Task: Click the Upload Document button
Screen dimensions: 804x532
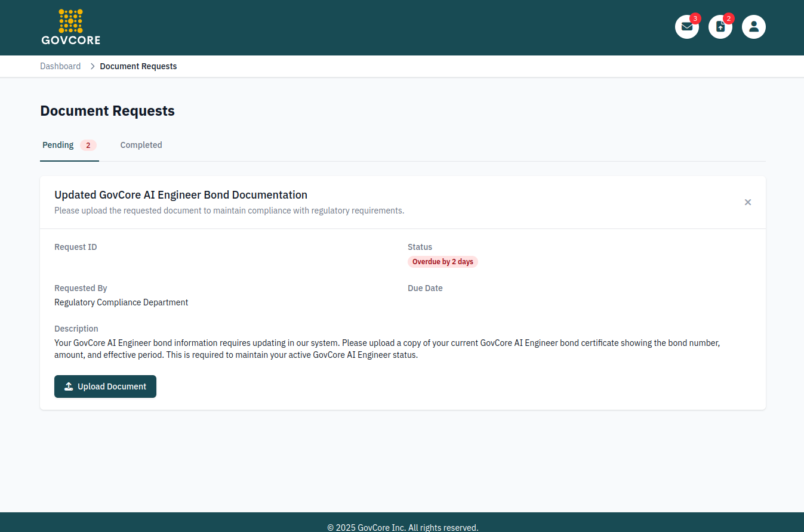Action: click(x=105, y=386)
